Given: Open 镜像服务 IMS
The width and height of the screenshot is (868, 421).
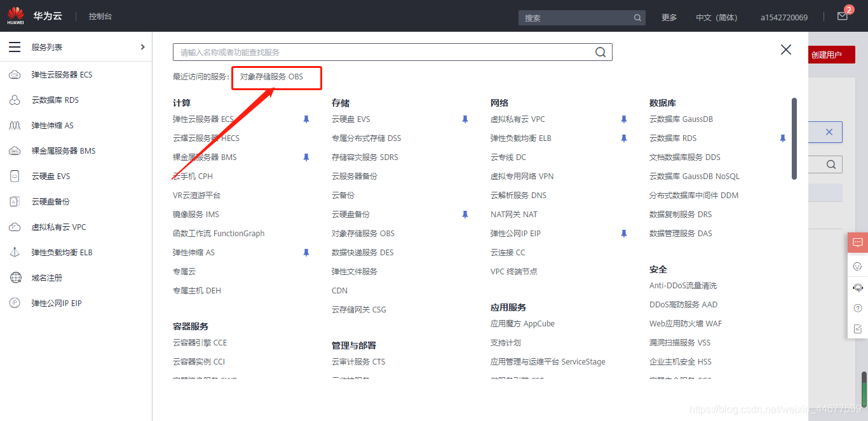Looking at the screenshot, I should pyautogui.click(x=196, y=215).
